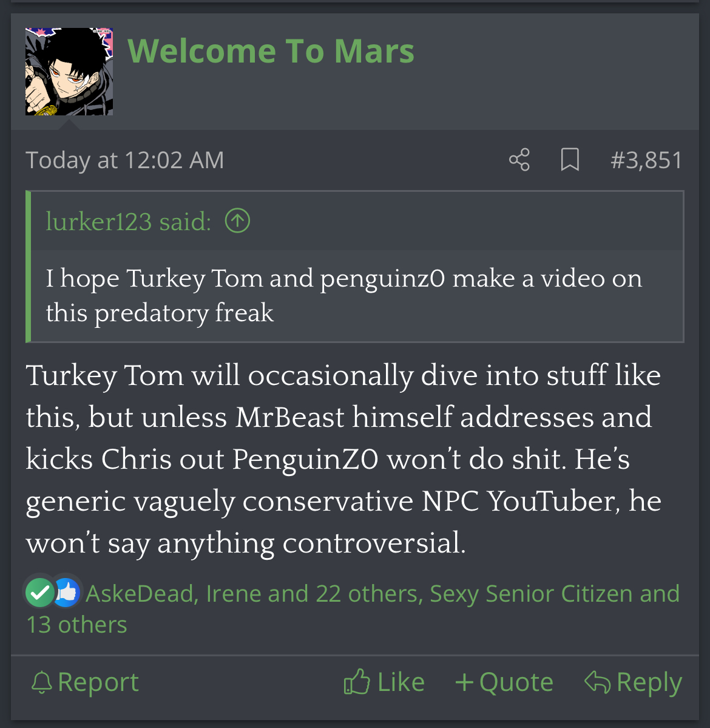Screen dimensions: 710x728
Task: Open the Welcome To Mars profile name
Action: coord(271,51)
